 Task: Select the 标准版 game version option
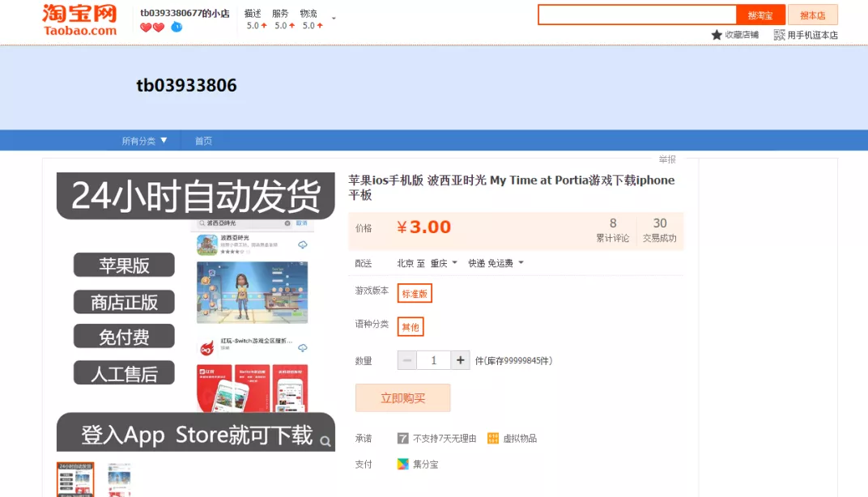(x=415, y=293)
